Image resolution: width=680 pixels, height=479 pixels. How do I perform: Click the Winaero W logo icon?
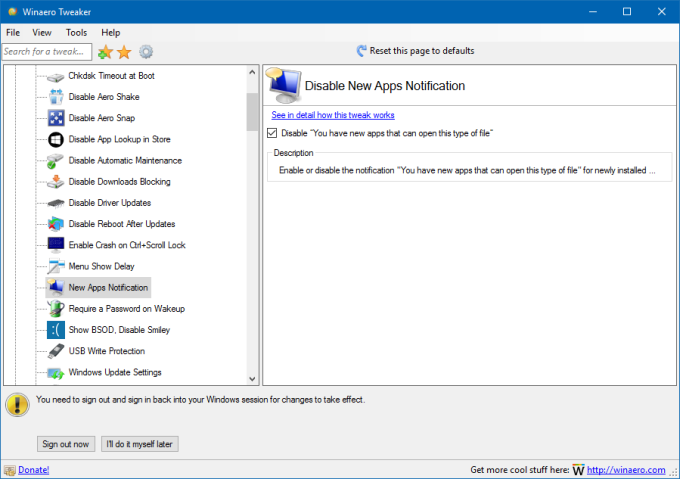[579, 470]
